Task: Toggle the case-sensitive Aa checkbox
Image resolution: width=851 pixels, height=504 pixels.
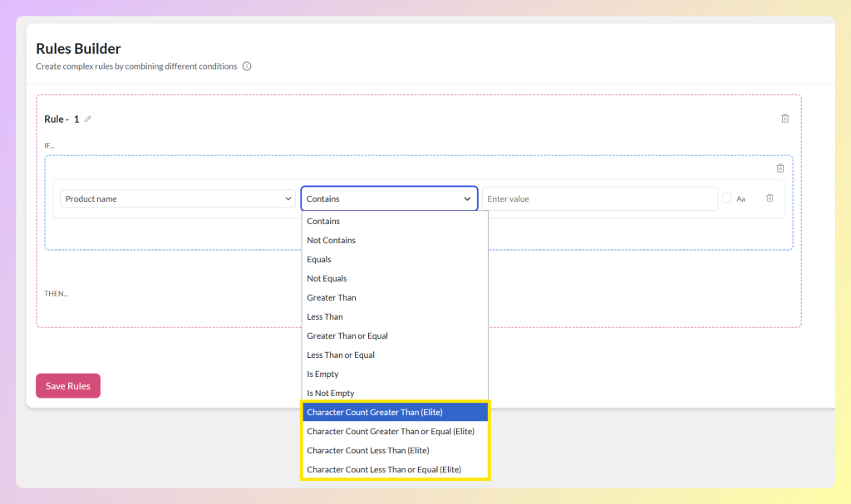Action: pyautogui.click(x=727, y=198)
